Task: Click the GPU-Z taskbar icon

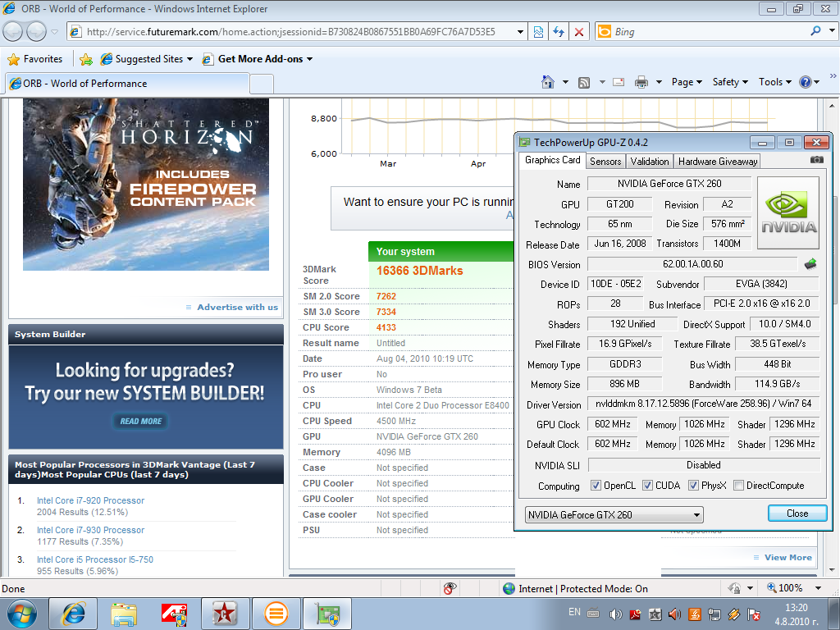Action: point(327,614)
